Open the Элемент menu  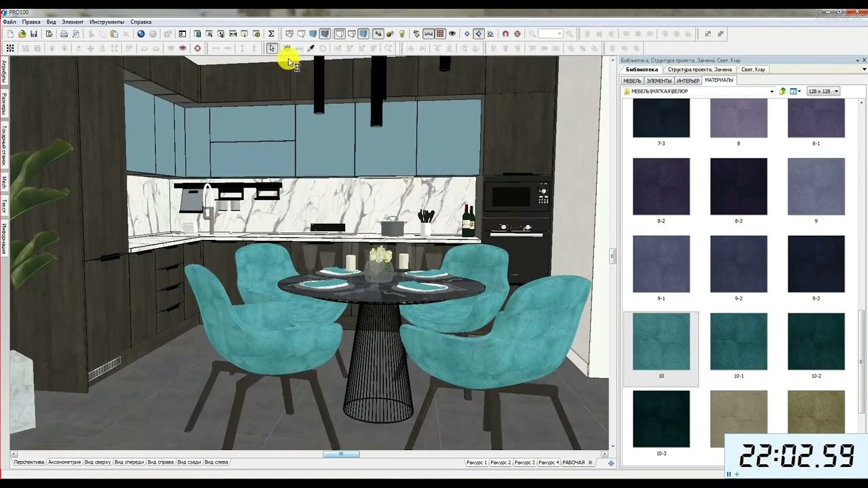pos(73,22)
